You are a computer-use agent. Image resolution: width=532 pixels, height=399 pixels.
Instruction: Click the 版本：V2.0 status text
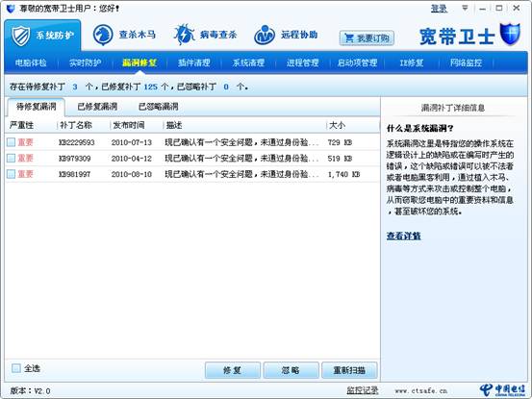[31, 391]
